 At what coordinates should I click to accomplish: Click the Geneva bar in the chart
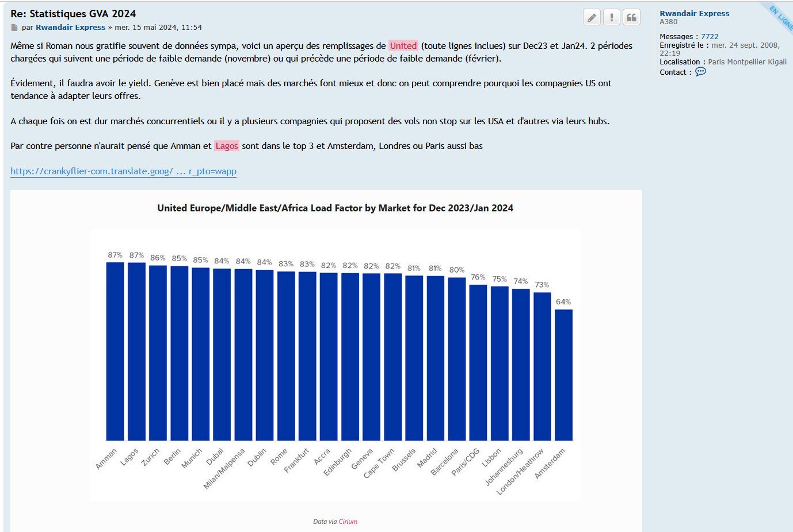coord(371,357)
